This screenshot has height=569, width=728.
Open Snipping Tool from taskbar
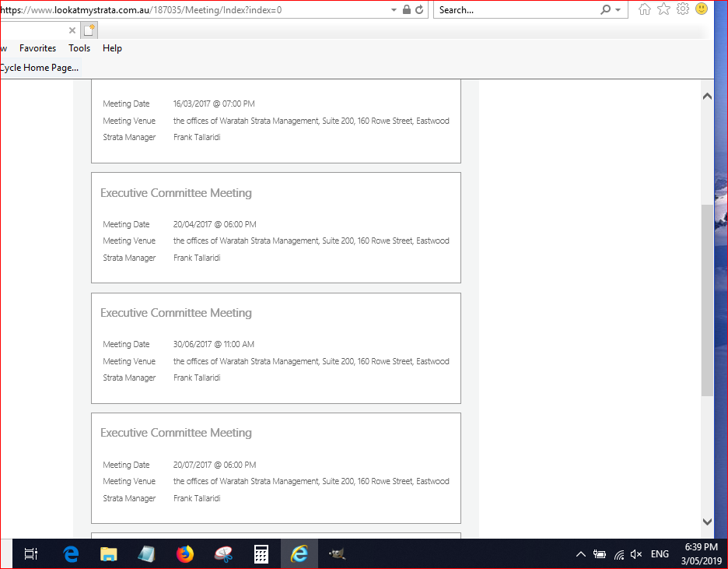[x=223, y=553]
